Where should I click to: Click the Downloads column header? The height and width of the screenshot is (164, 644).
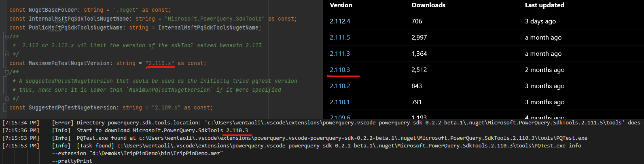click(428, 5)
